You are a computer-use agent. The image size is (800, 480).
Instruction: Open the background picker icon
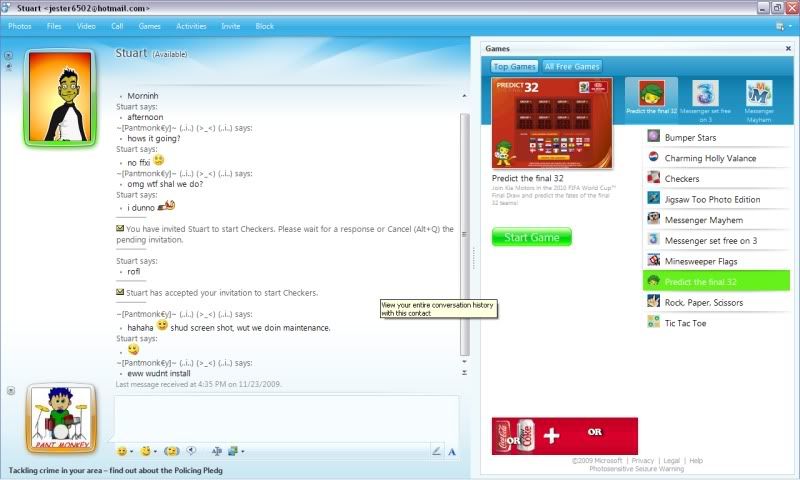tap(233, 451)
